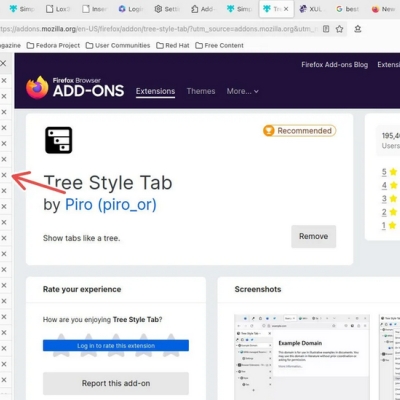Switch to the Login browser tab
Viewport: 400px width, 400px height.
point(131,9)
